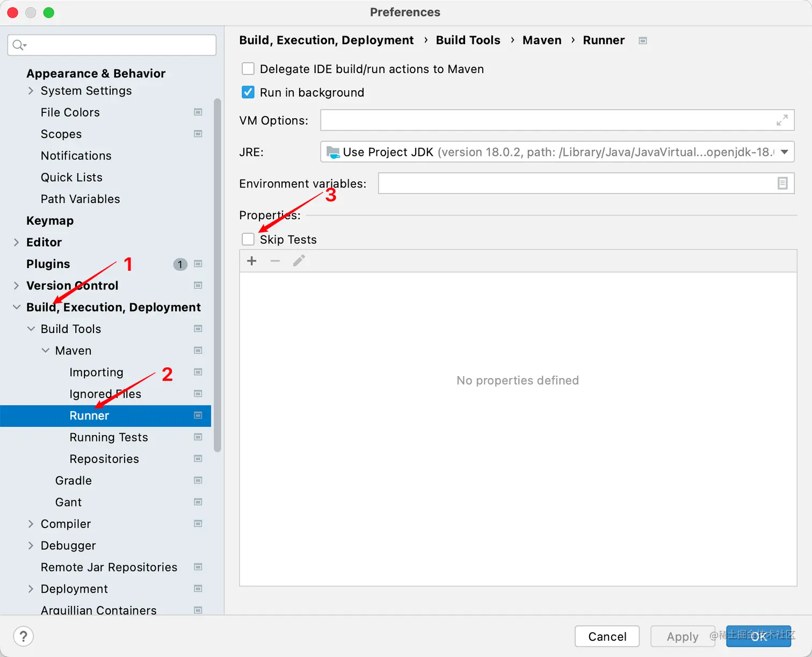812x657 pixels.
Task: Open Notifications settings page
Action: (76, 156)
